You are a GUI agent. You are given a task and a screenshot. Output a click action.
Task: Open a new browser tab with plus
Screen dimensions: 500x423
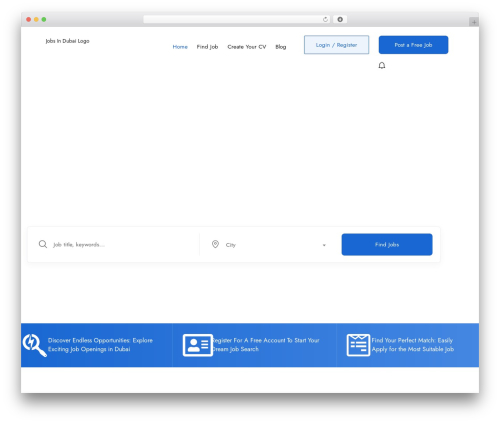point(474,22)
